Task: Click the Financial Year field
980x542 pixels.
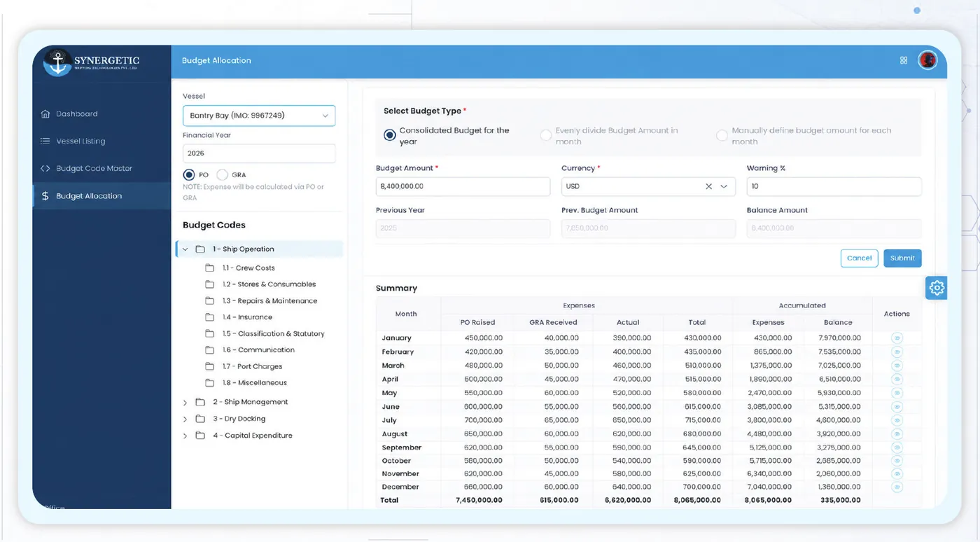Action: point(259,153)
